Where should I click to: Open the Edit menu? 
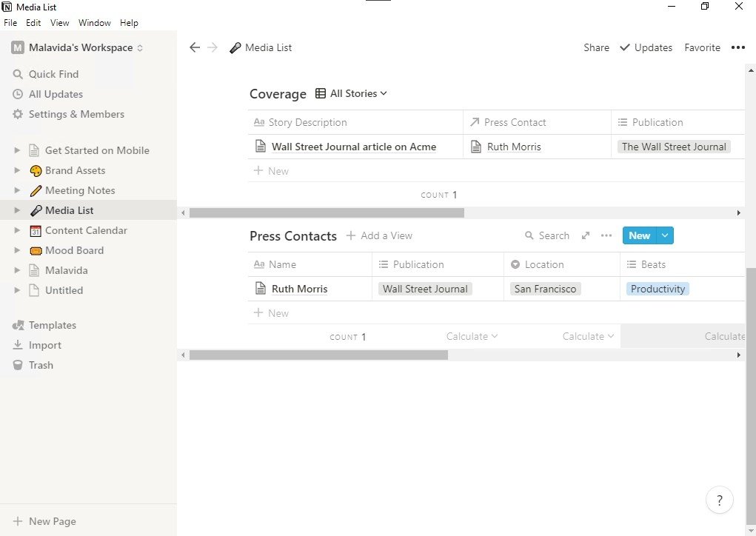tap(33, 23)
